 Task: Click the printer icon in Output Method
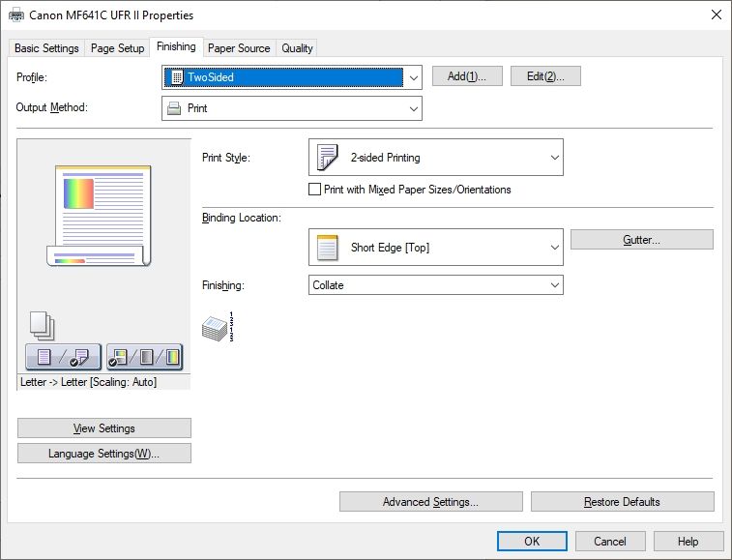[x=174, y=108]
